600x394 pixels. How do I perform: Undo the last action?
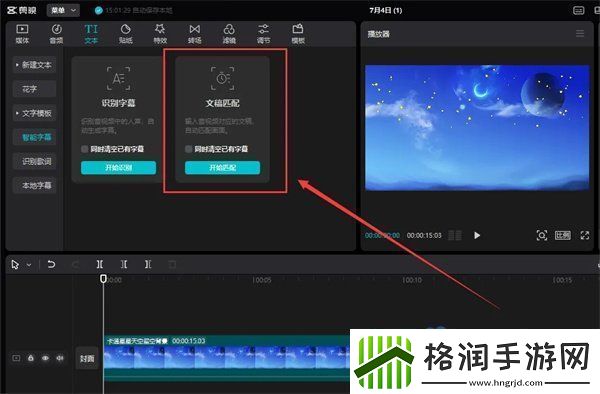[x=51, y=264]
